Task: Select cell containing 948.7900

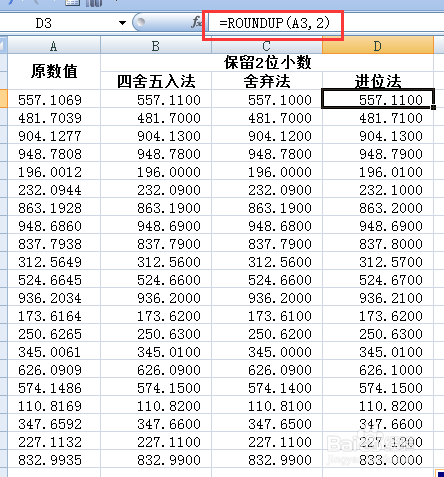Action: point(378,154)
